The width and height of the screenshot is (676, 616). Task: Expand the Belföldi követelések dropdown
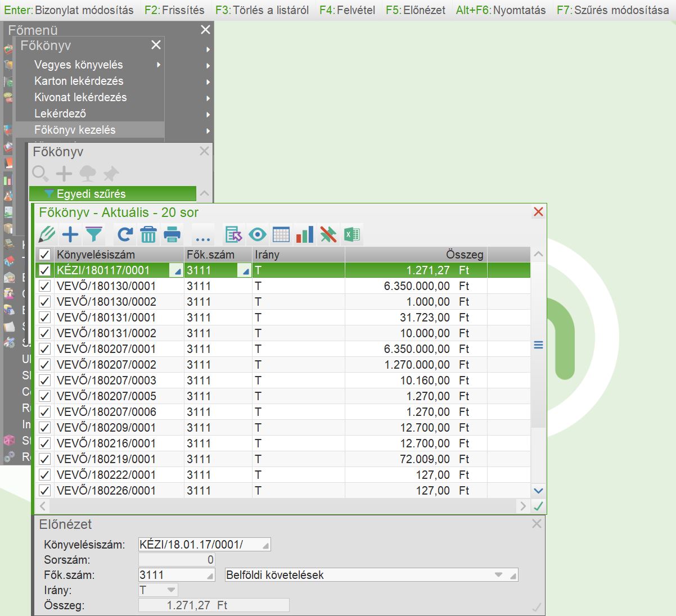click(498, 575)
